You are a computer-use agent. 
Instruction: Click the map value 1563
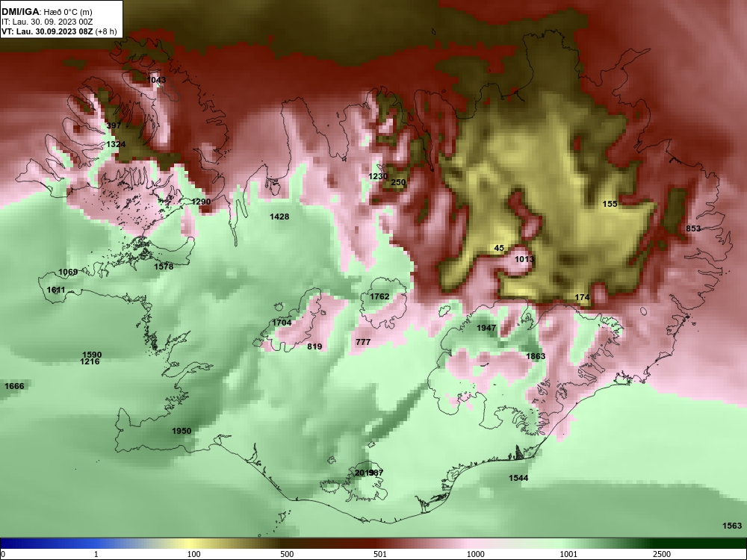732,526
